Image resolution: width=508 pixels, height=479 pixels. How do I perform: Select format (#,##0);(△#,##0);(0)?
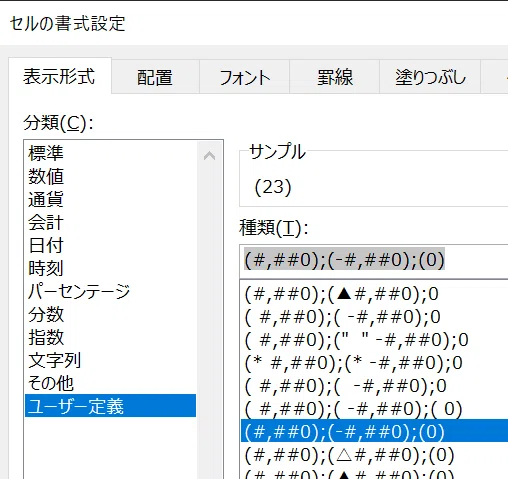pos(374,455)
